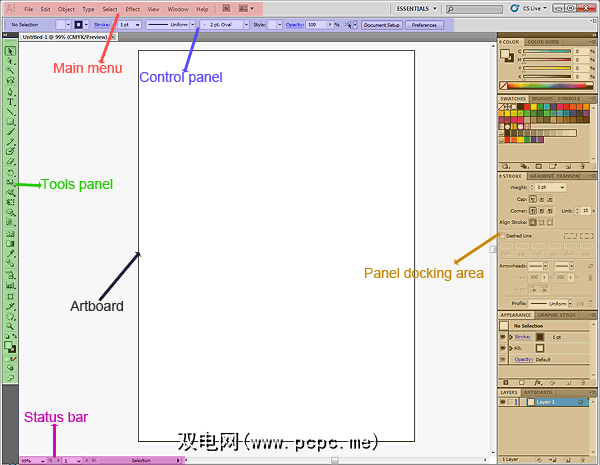Image resolution: width=600 pixels, height=465 pixels.
Task: Select the Lasso tool
Action: point(10,81)
